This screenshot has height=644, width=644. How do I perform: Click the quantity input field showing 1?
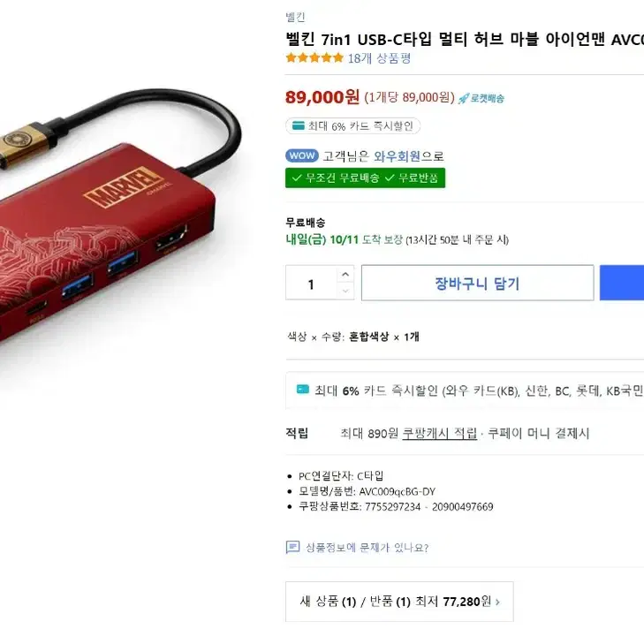click(x=311, y=283)
